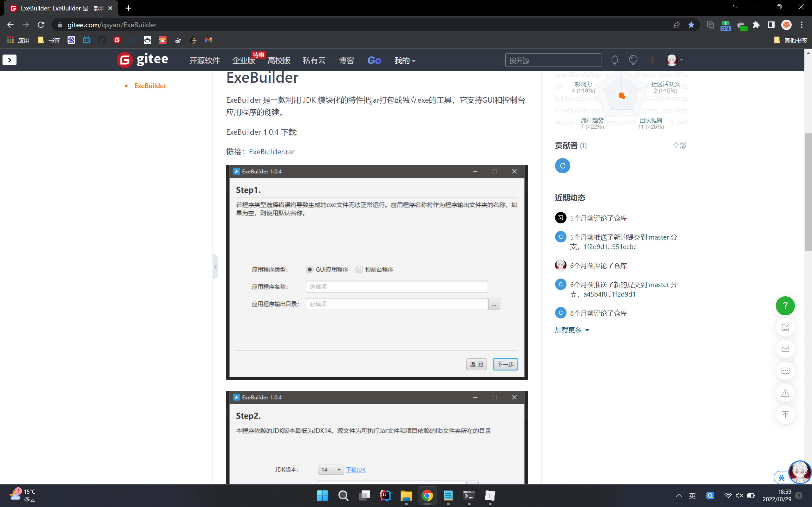Select the GUI应用程序 radio button

point(310,269)
